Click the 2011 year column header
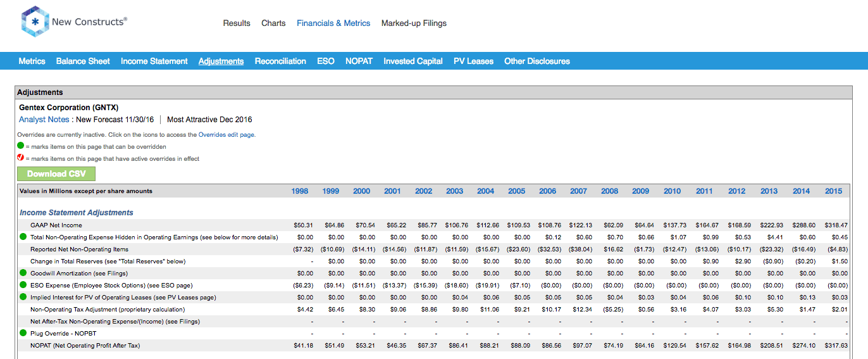 pyautogui.click(x=704, y=191)
